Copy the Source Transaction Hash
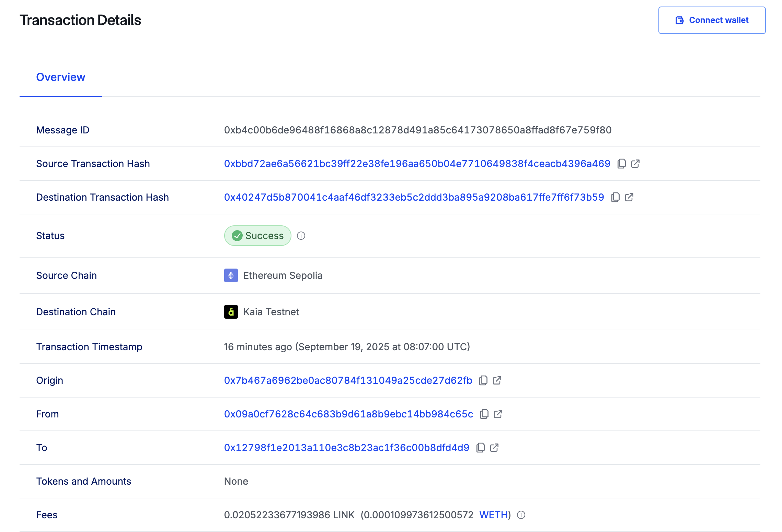782x532 pixels. click(621, 164)
